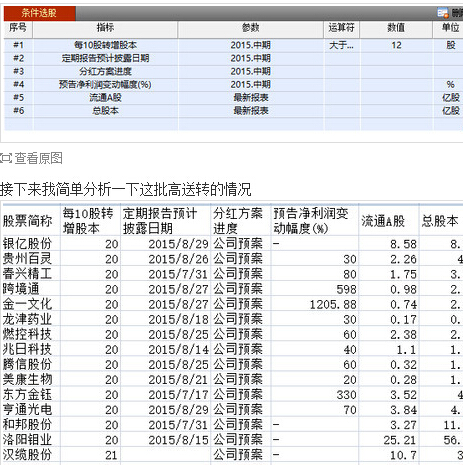This screenshot has height=465, width=463.
Task: Click the stock name 燃控科技
Action: point(27,334)
